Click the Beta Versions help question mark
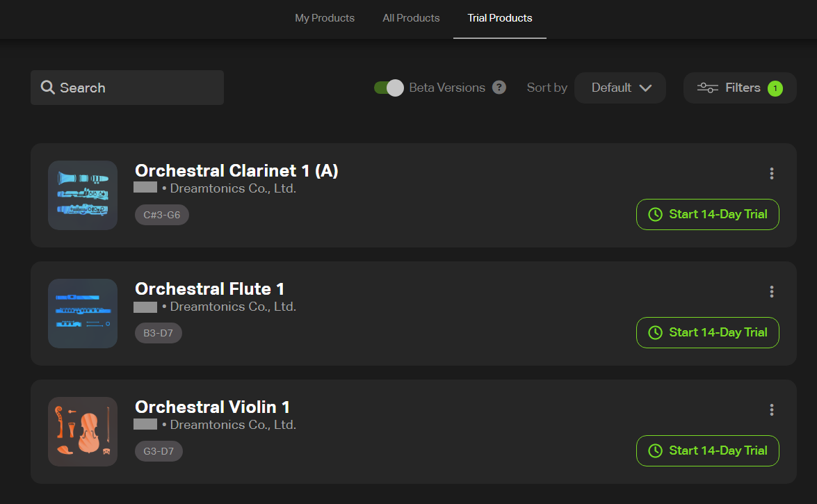The height and width of the screenshot is (504, 817). (499, 88)
